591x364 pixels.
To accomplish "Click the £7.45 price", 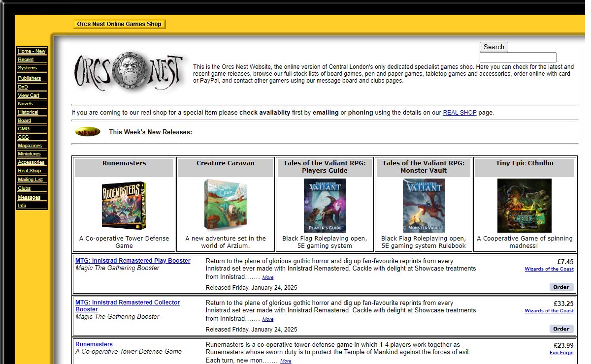I will (565, 262).
